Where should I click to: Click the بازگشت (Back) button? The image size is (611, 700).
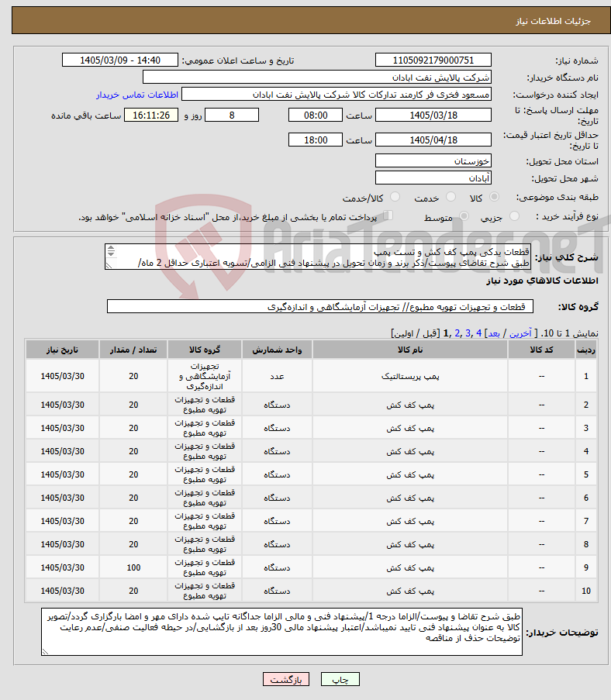click(x=286, y=680)
